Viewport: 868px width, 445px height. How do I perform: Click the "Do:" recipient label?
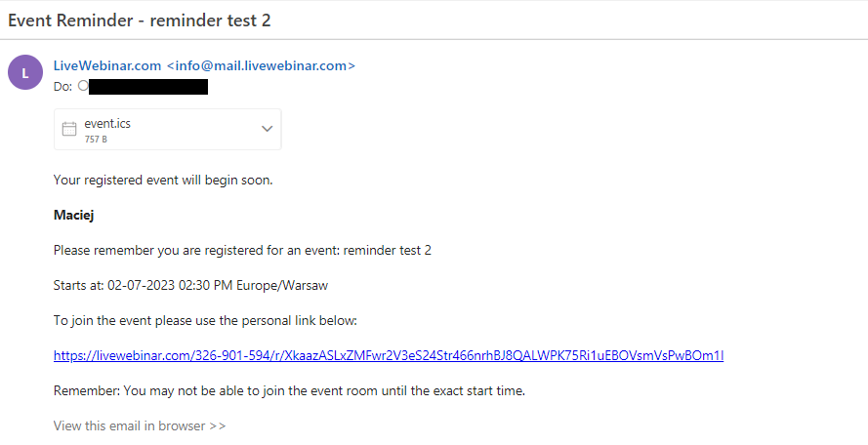pyautogui.click(x=63, y=87)
